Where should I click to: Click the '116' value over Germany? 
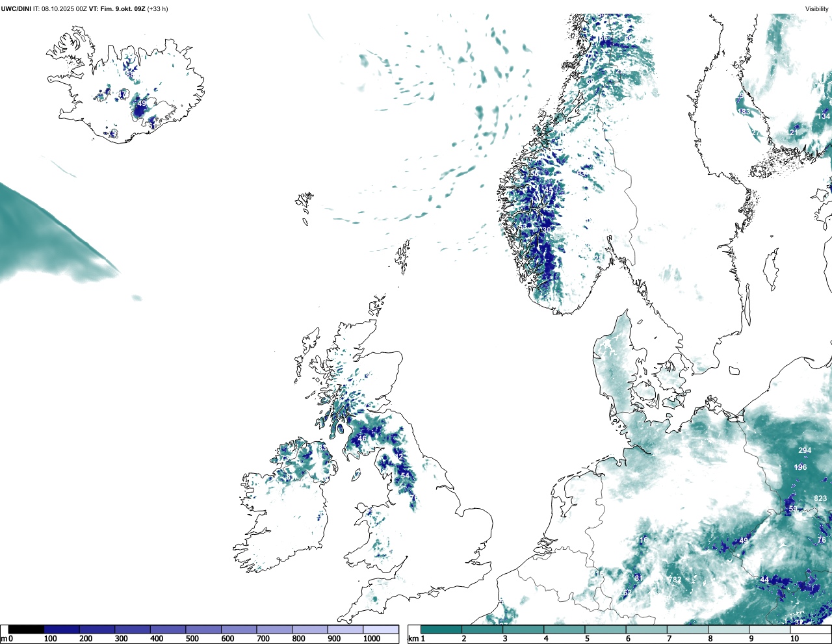point(642,541)
